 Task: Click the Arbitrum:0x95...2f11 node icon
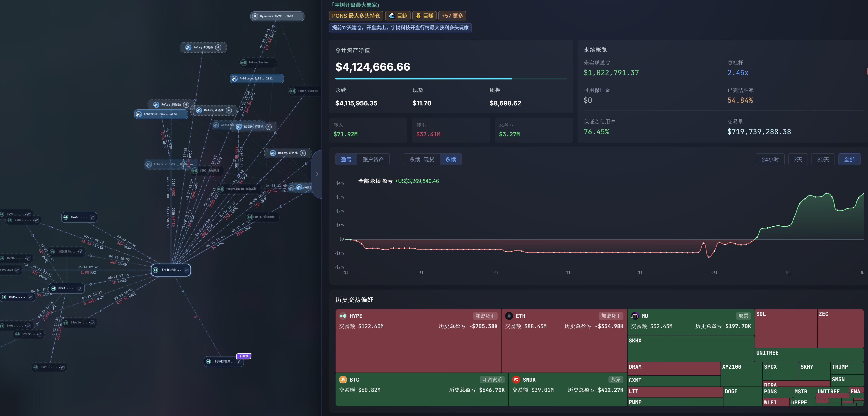(235, 78)
